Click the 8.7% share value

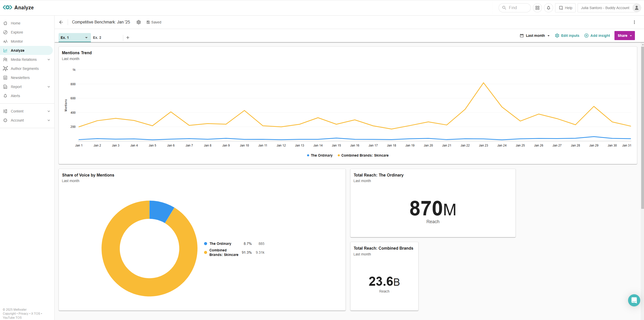[x=247, y=244]
